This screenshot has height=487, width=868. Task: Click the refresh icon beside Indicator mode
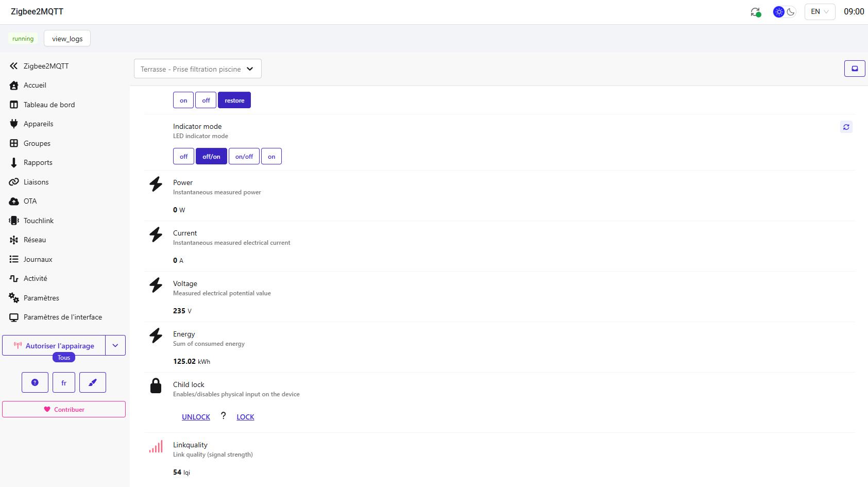tap(846, 127)
